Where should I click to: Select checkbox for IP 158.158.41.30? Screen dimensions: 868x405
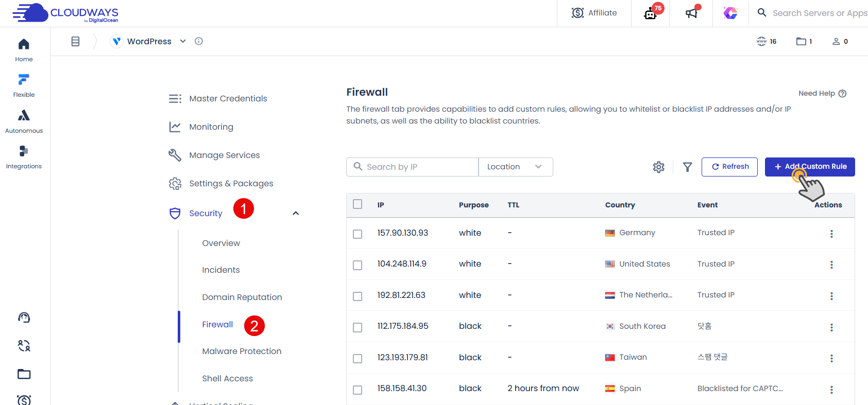pos(358,390)
